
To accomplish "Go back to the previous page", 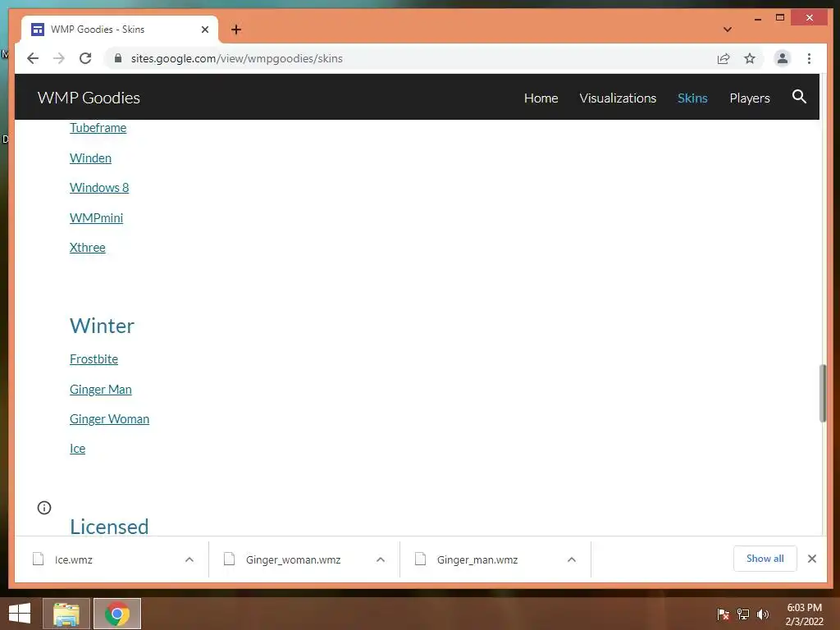I will click(x=33, y=58).
